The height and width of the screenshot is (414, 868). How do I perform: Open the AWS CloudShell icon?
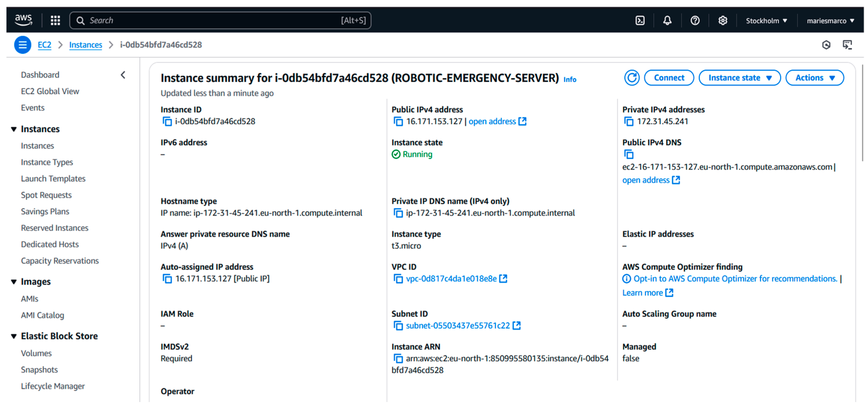coord(640,21)
